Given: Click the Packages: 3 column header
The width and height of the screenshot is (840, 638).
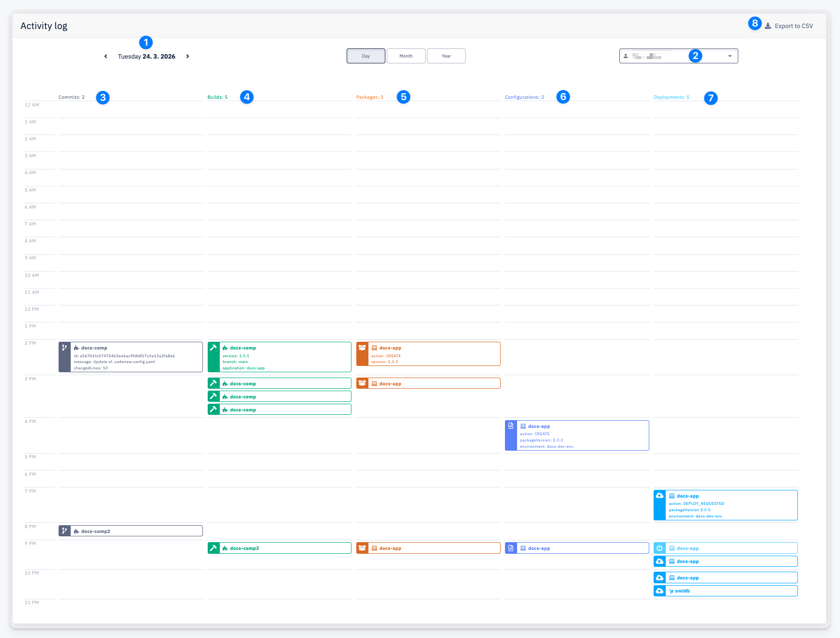Looking at the screenshot, I should click(x=370, y=97).
